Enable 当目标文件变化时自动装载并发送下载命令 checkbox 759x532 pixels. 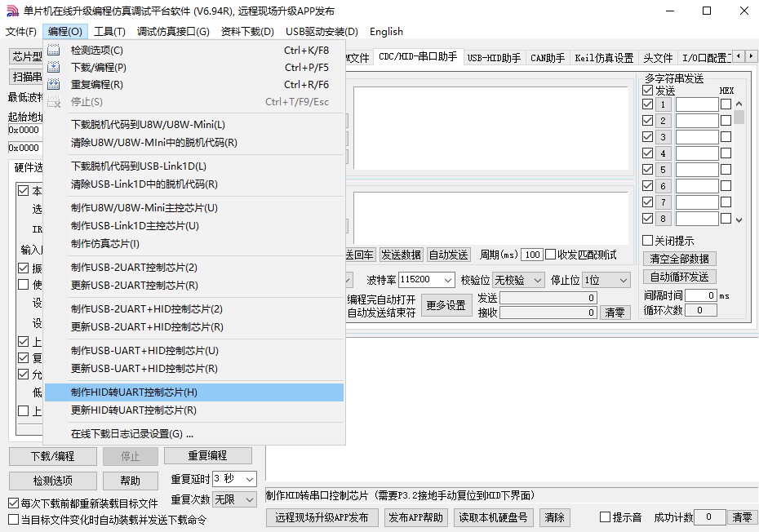(14, 520)
